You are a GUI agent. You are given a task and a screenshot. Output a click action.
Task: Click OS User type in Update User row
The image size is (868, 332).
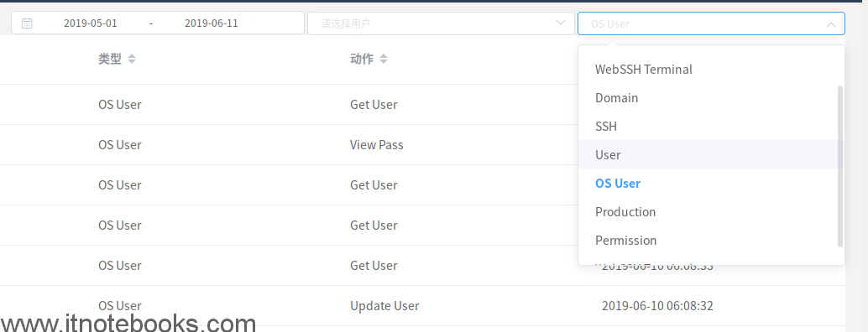click(119, 305)
